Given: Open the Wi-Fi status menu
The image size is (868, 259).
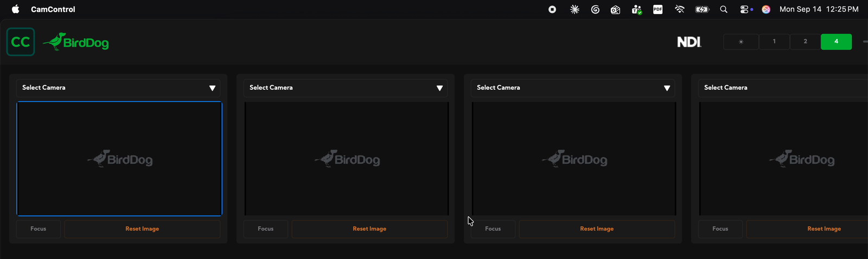Looking at the screenshot, I should tap(679, 9).
